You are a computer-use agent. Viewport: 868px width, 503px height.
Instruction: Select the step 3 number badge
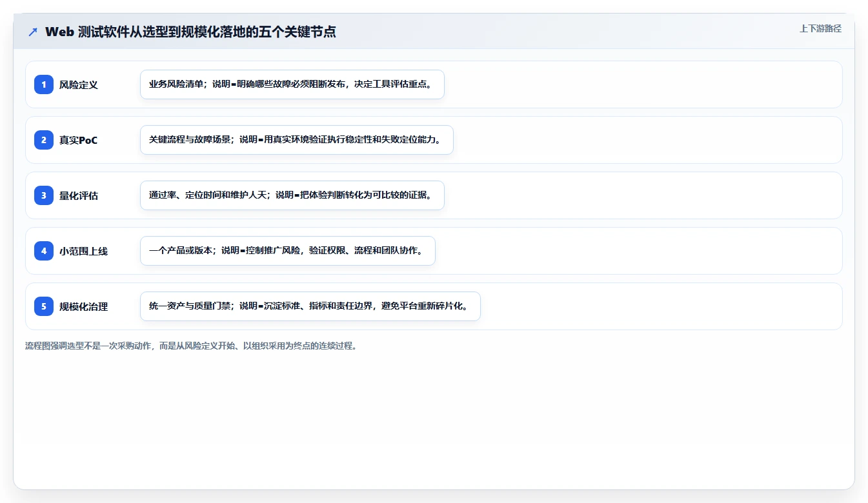pyautogui.click(x=44, y=195)
